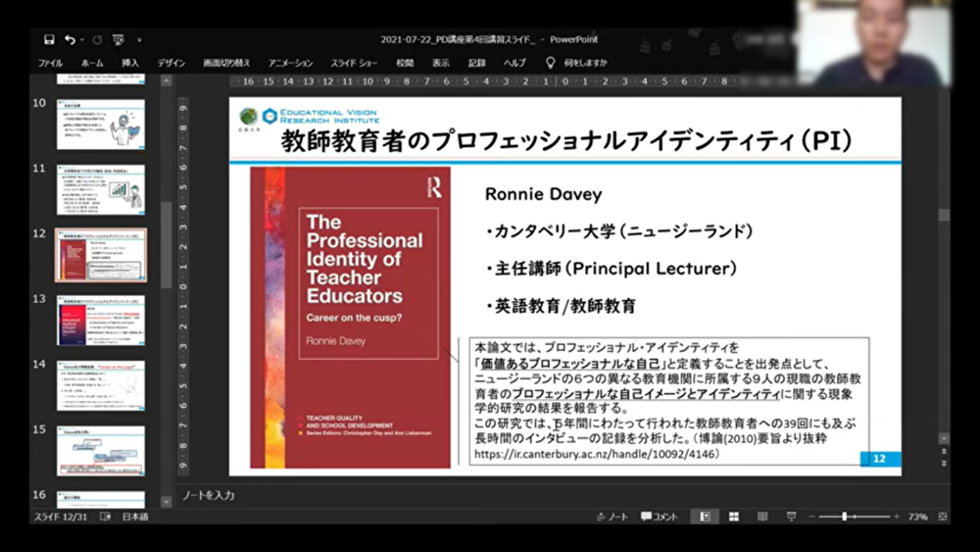This screenshot has height=552, width=980.
Task: Click the スライド 12/31 status indicator
Action: [61, 517]
